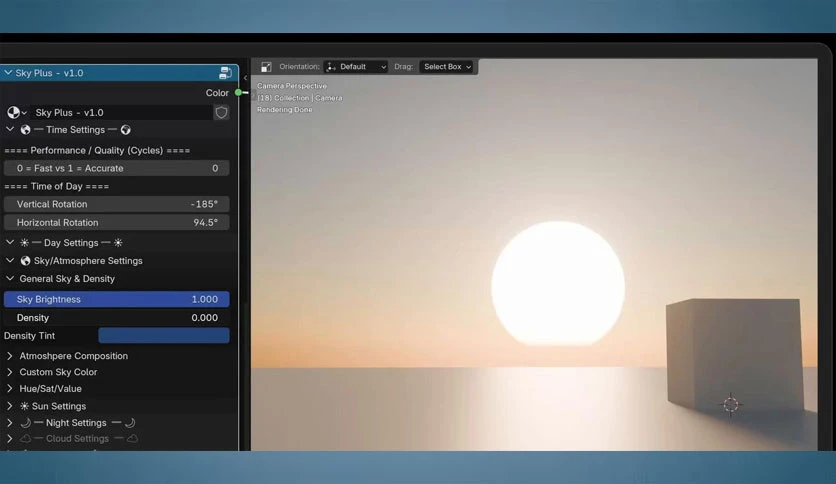Expand Cloud Settings panel
836x484 pixels.
click(x=10, y=439)
